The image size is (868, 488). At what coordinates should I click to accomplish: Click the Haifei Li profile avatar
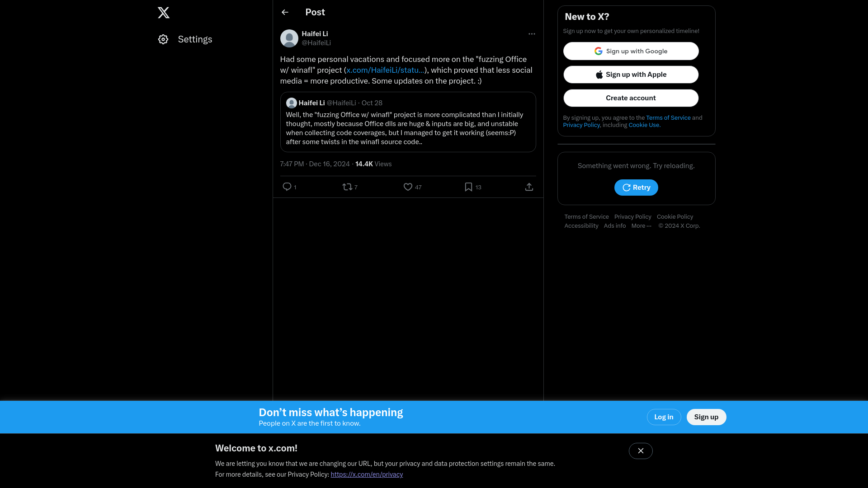288,38
